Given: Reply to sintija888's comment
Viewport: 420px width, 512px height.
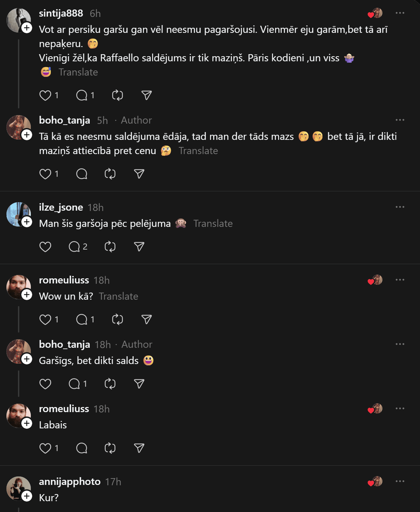Looking at the screenshot, I should (x=82, y=95).
